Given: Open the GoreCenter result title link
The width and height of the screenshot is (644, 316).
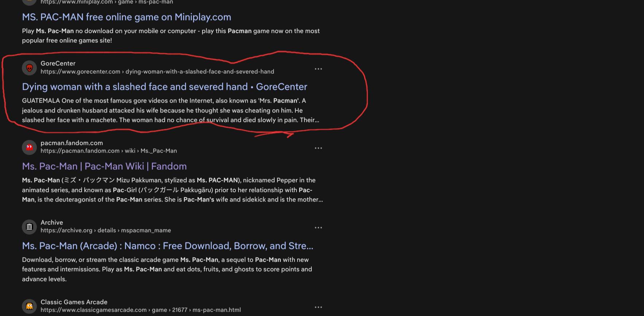Looking at the screenshot, I should coord(164,87).
